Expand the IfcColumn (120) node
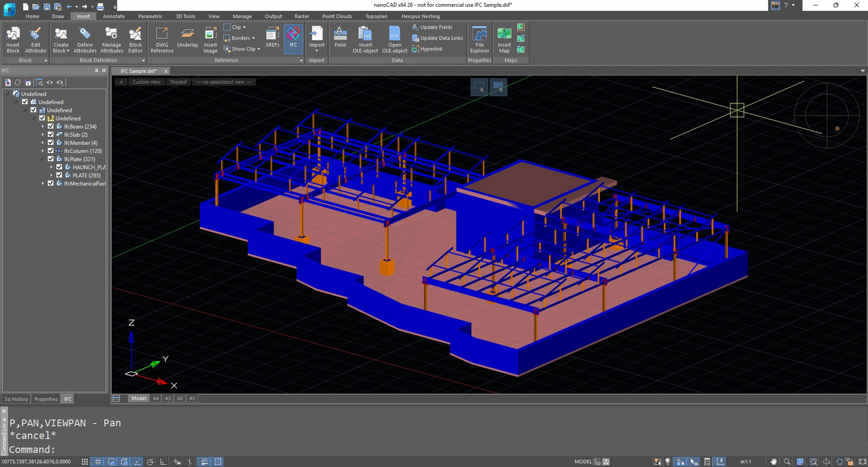Viewport: 868px width, 467px height. pyautogui.click(x=43, y=151)
